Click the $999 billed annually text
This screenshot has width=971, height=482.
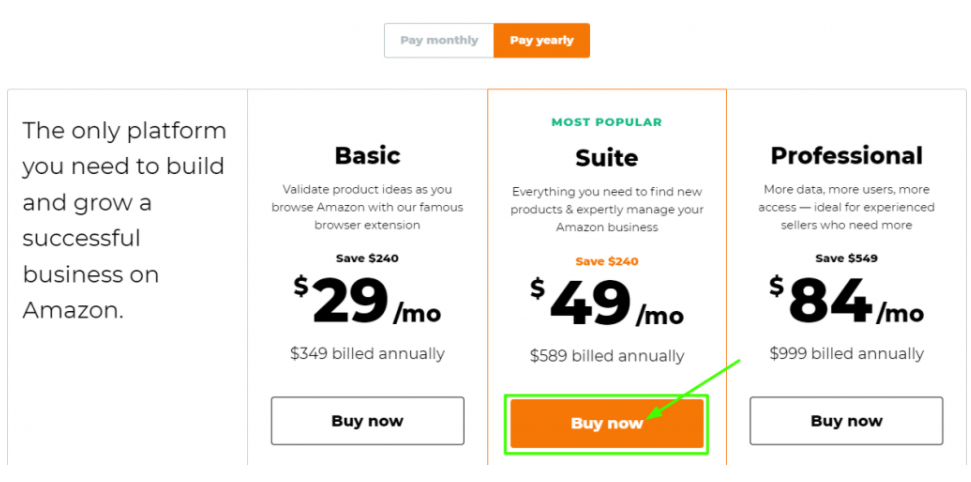(847, 354)
